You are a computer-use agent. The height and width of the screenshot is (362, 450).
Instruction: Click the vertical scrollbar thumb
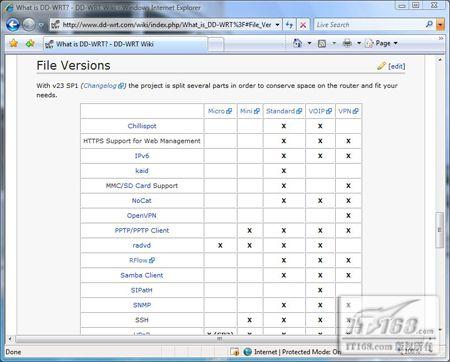[x=440, y=230]
